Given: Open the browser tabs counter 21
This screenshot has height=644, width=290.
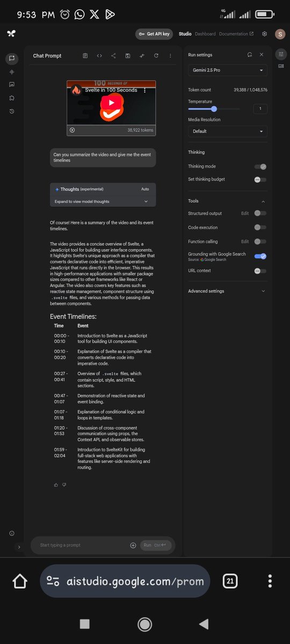Looking at the screenshot, I should 230,581.
